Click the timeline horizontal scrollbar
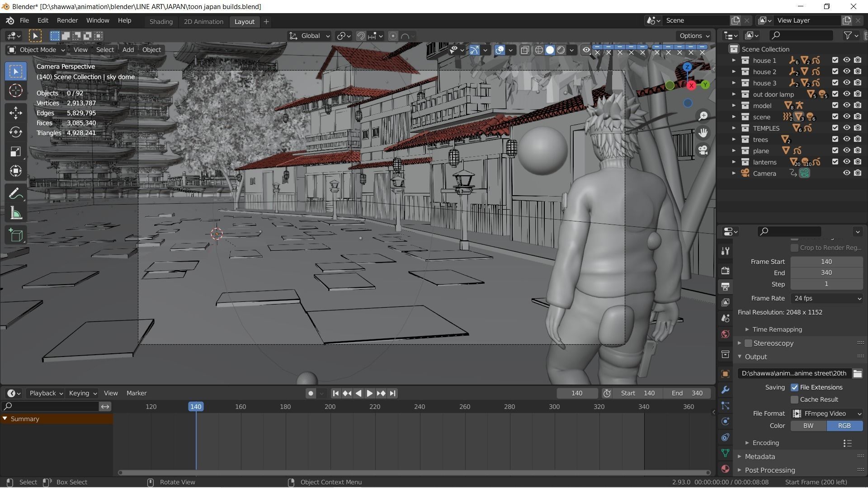The height and width of the screenshot is (488, 868). click(414, 473)
